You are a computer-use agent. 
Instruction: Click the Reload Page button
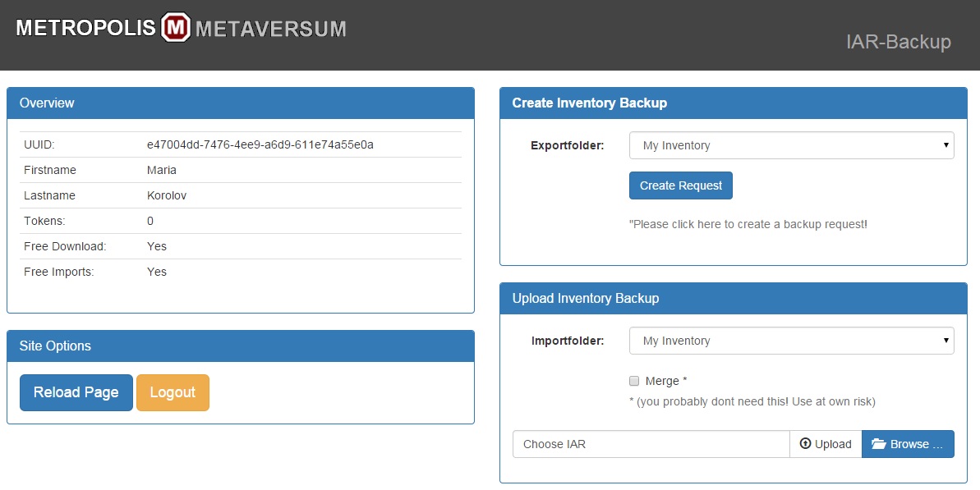click(x=76, y=392)
